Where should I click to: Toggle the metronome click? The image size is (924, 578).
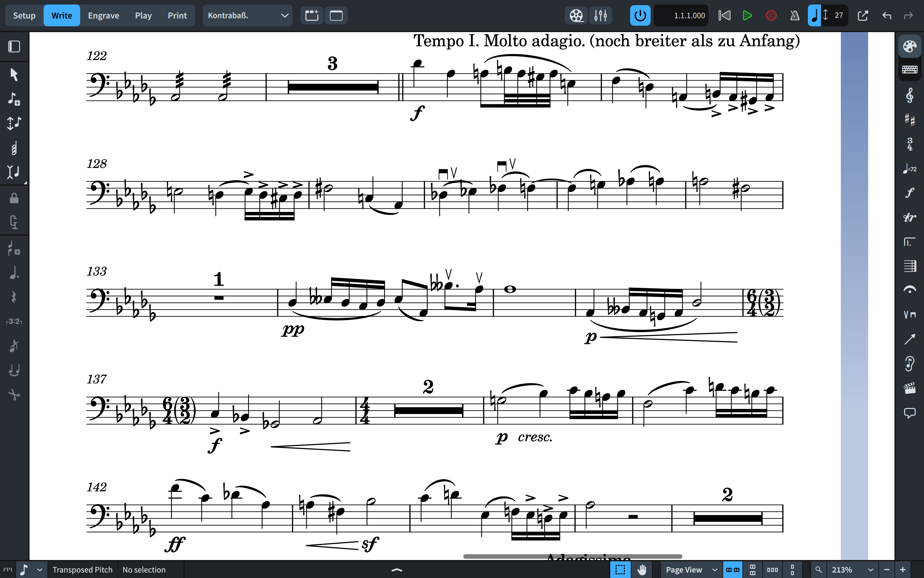point(795,16)
